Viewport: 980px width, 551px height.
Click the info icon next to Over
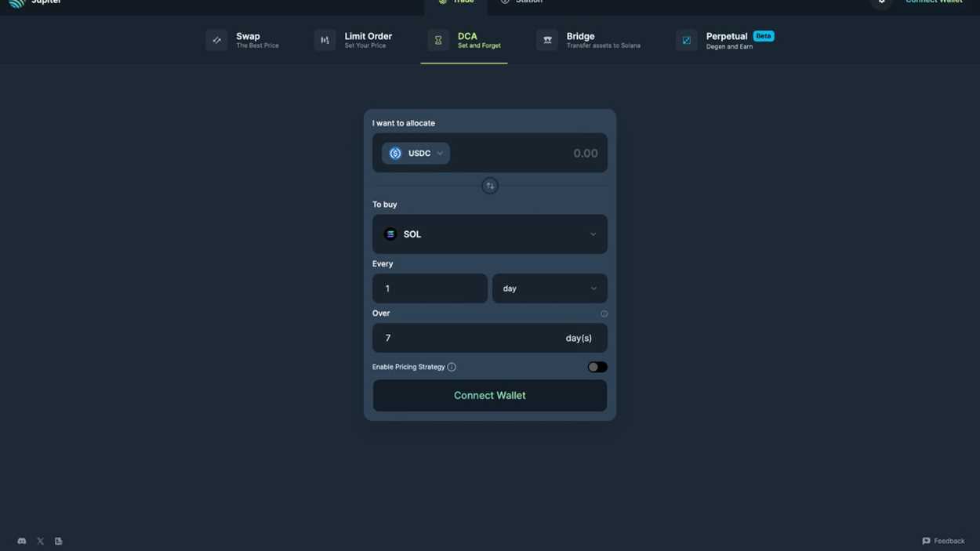pyautogui.click(x=604, y=314)
